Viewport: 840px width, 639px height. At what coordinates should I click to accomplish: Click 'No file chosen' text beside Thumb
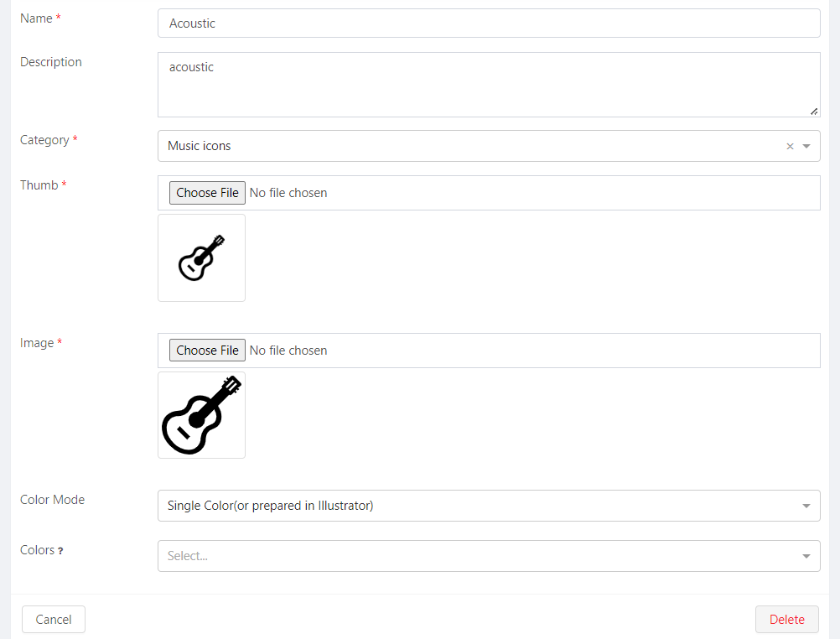[x=288, y=193]
